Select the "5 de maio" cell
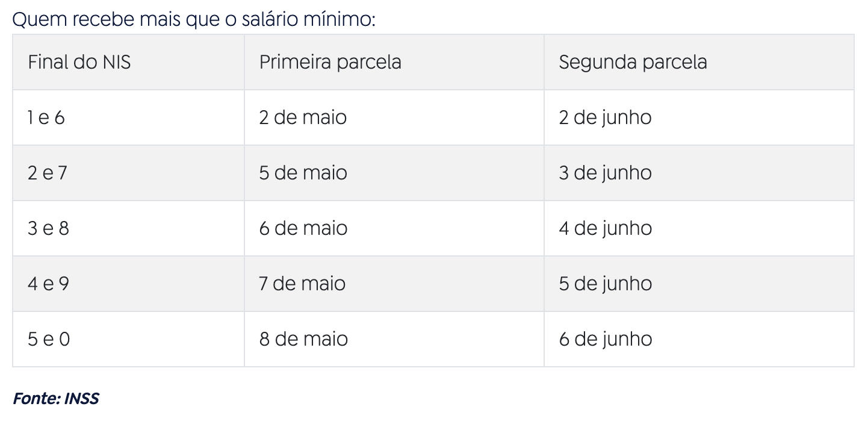The width and height of the screenshot is (868, 424). [303, 173]
